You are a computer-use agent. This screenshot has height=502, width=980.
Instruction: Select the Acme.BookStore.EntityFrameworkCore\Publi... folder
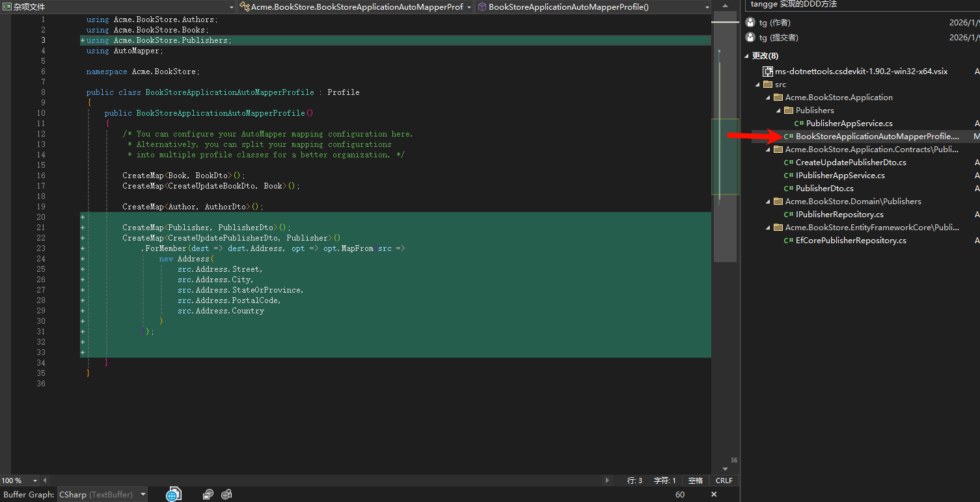tap(872, 228)
